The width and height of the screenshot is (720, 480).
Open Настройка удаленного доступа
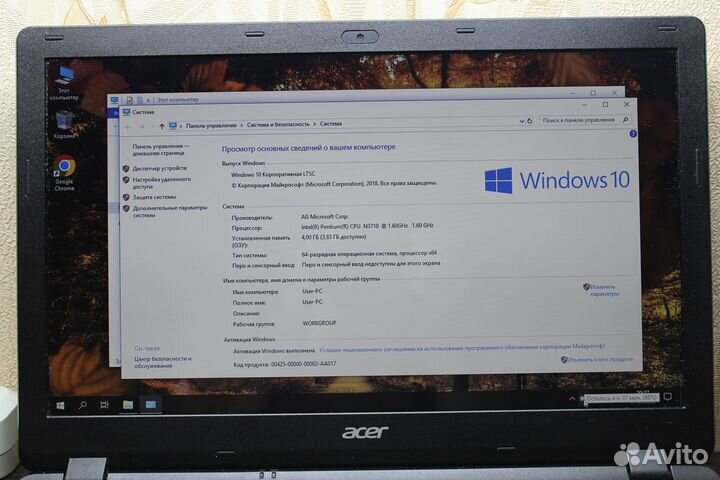[162, 183]
